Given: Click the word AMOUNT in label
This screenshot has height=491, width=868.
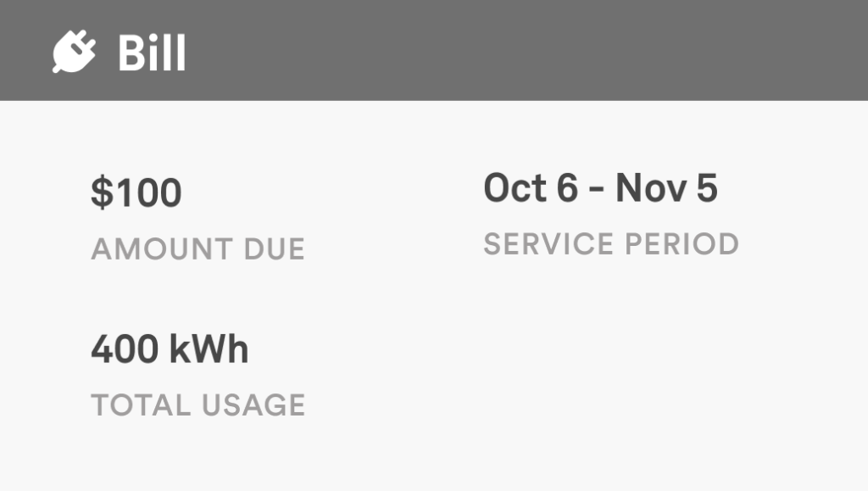Looking at the screenshot, I should point(162,249).
